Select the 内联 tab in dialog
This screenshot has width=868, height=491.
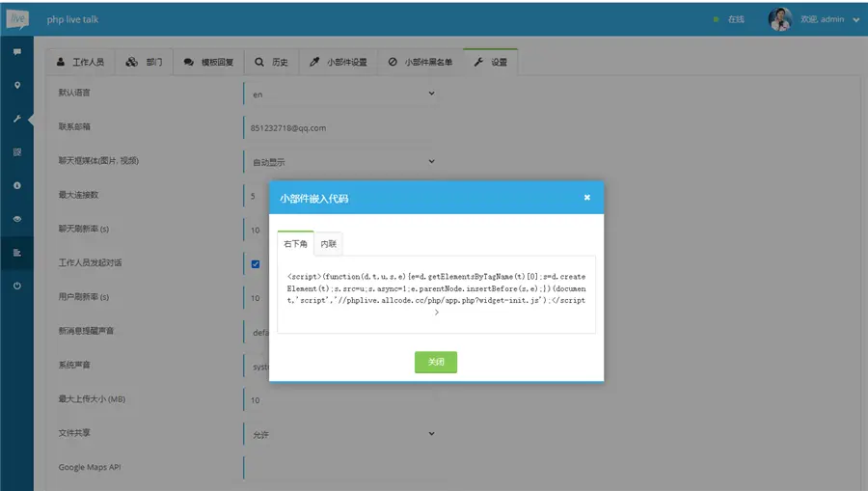[328, 243]
